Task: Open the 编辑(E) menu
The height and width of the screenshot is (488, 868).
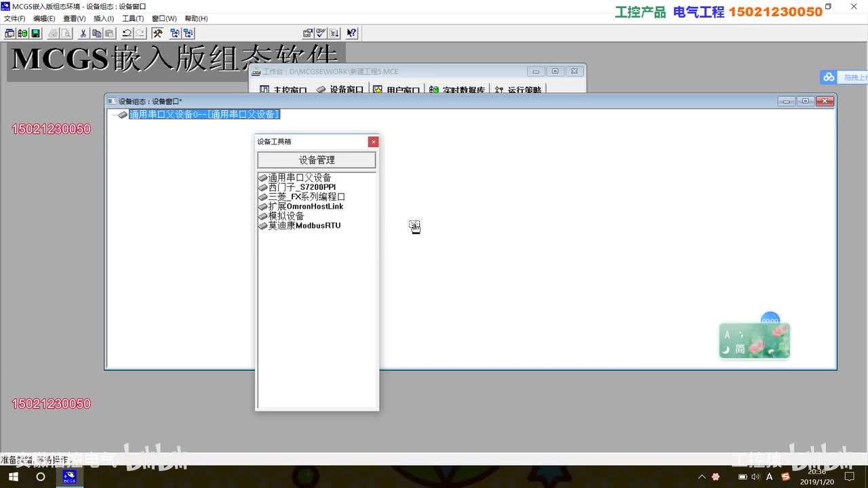Action: coord(44,19)
